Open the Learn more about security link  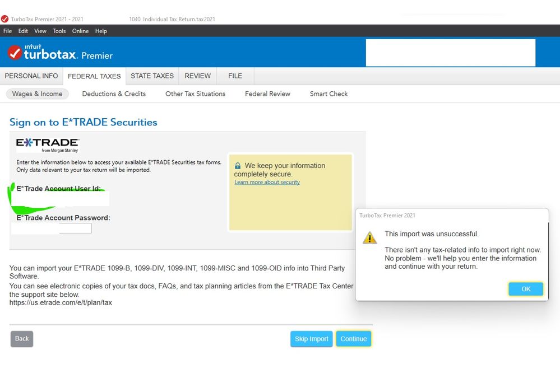[267, 182]
